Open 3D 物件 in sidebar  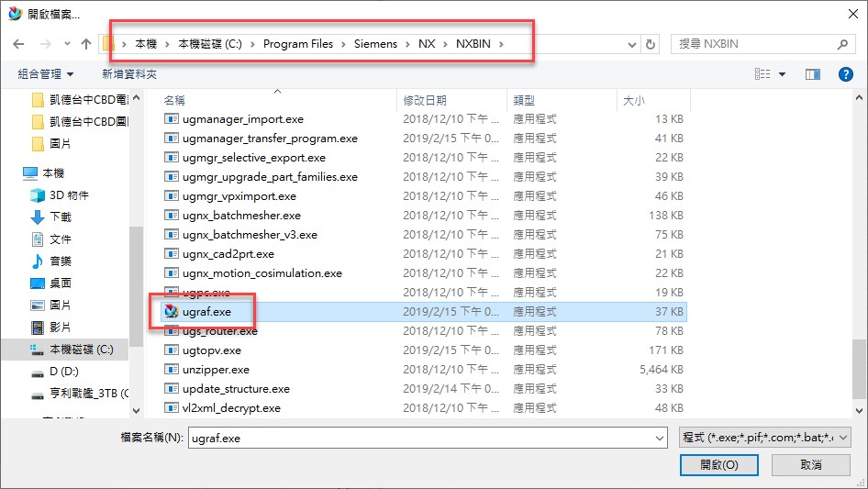coord(69,194)
